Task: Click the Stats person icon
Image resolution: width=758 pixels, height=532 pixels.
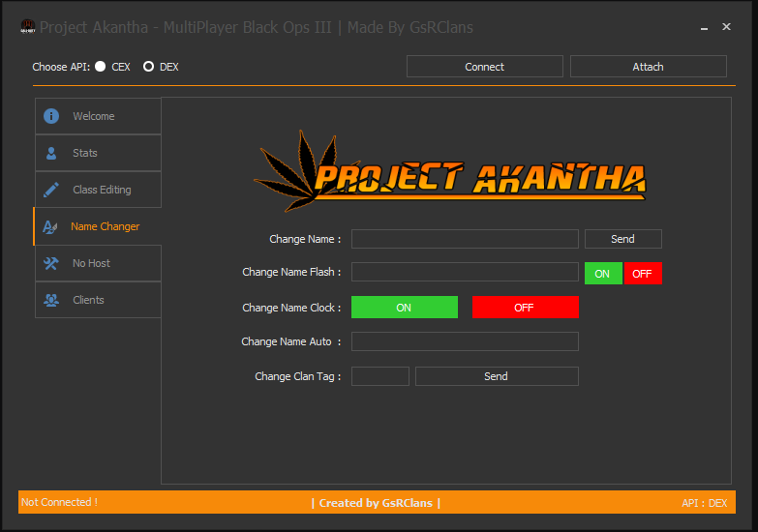Action: tap(51, 153)
